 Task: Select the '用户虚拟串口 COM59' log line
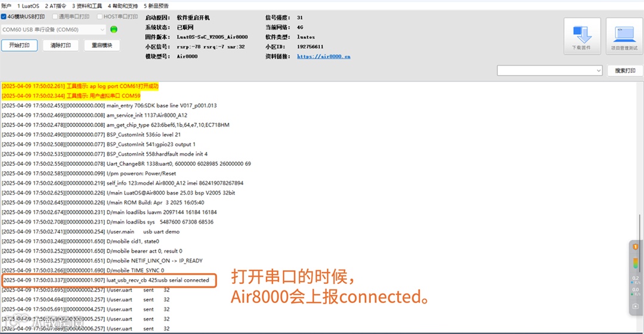tap(71, 95)
